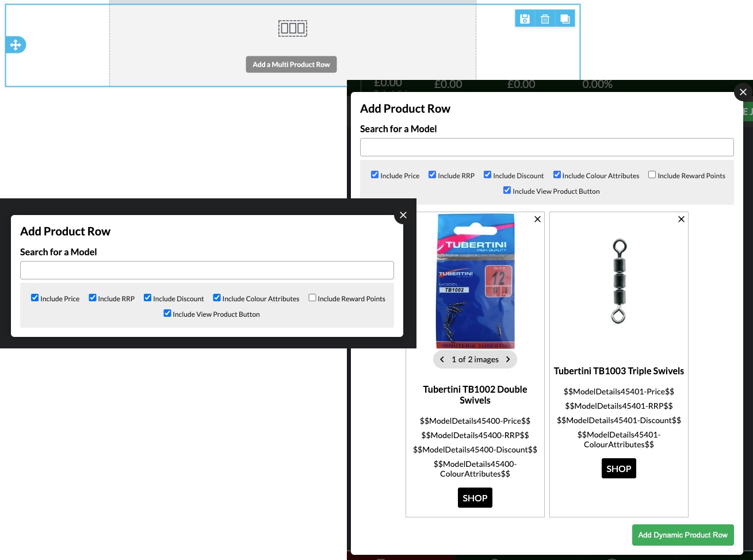The width and height of the screenshot is (753, 560).
Task: Click $$ModelDetails45400-Discount$$ placeholder text
Action: click(475, 450)
